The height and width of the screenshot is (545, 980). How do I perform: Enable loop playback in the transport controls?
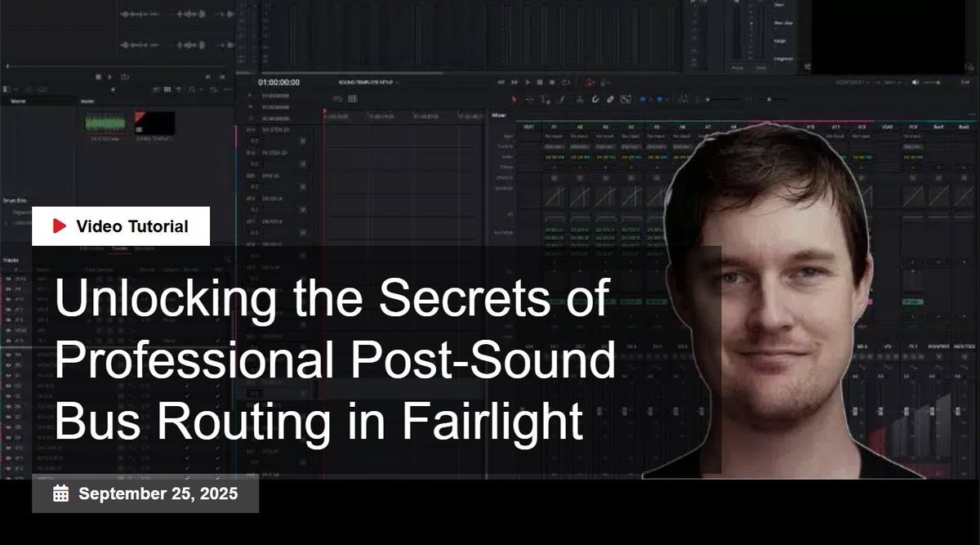click(565, 83)
